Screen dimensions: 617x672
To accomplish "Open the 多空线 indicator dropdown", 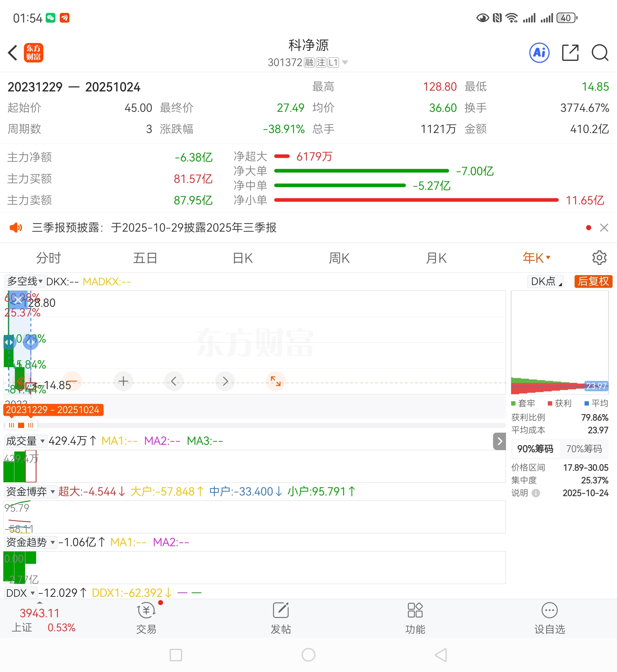I will (25, 281).
